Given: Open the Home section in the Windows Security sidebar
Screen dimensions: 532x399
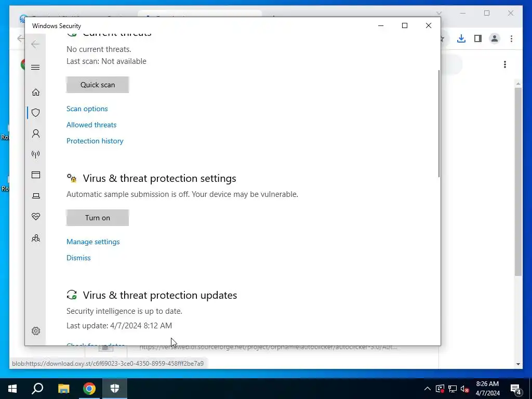Looking at the screenshot, I should click(36, 92).
